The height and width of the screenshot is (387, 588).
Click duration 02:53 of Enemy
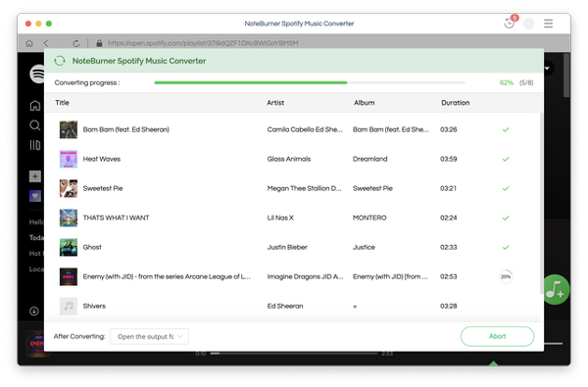click(x=449, y=276)
